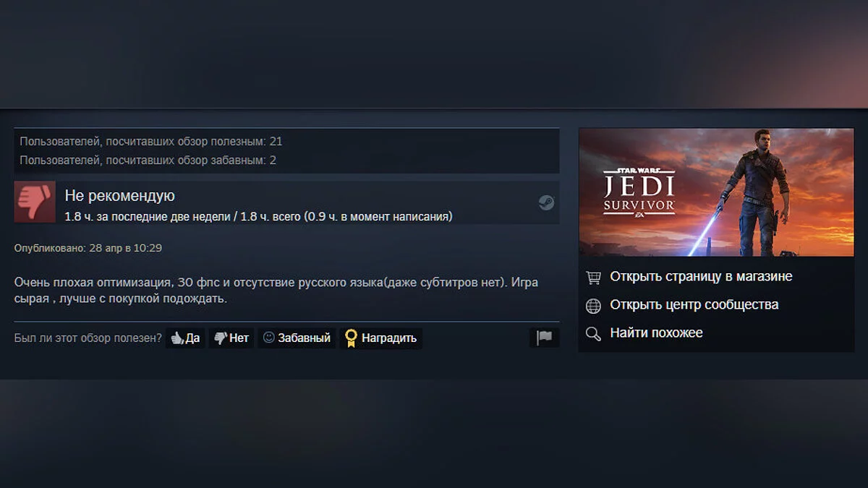Open Открыть страницу в магазине link

[x=701, y=276]
